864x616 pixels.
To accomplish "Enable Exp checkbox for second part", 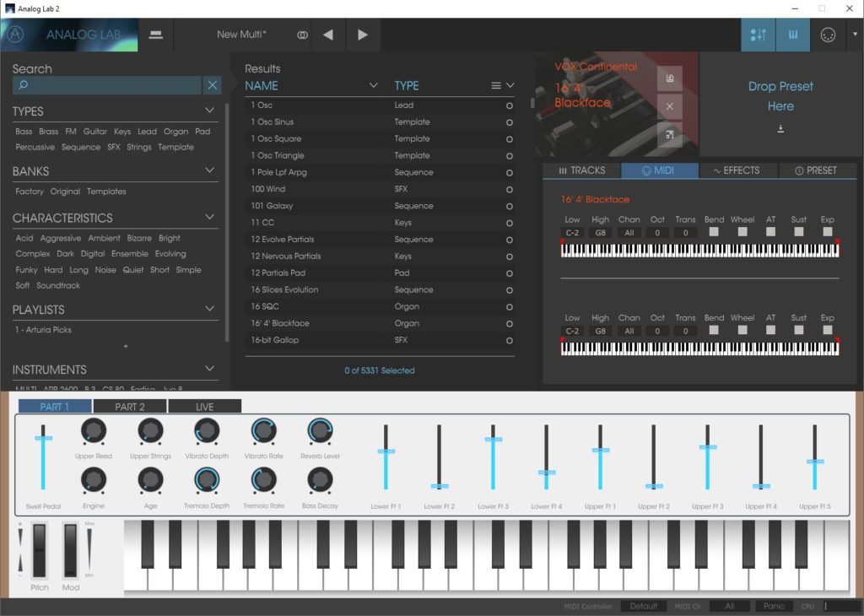I will (827, 330).
